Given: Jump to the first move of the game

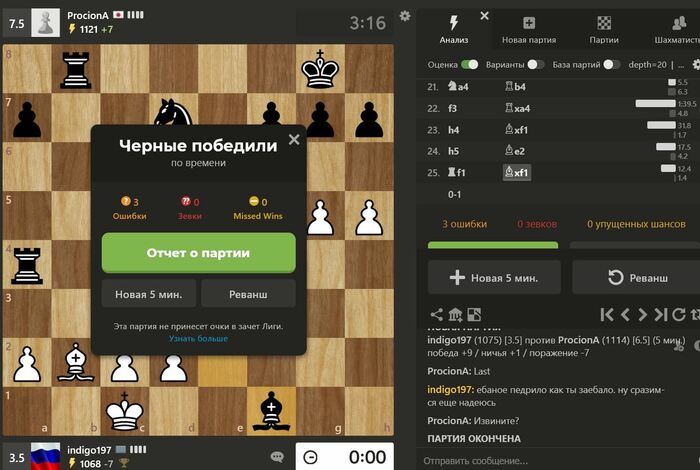Looking at the screenshot, I should pyautogui.click(x=607, y=315).
